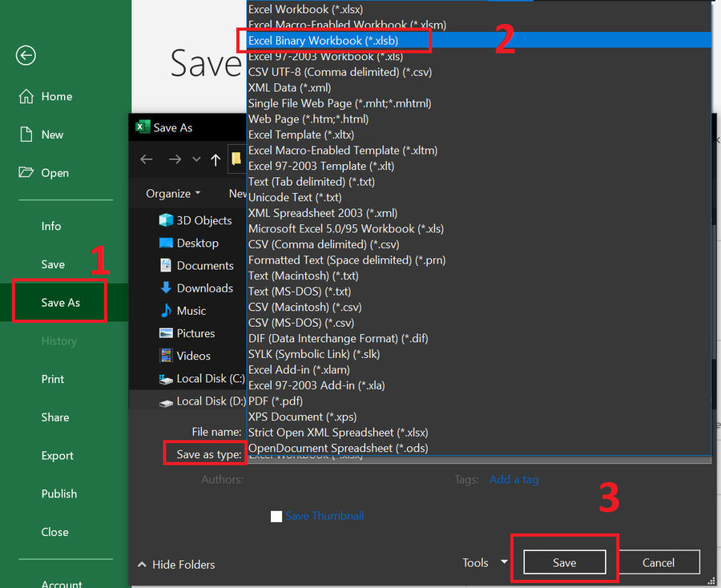Choose Formatted Text (Space delimited) (*.prn)
721x588 pixels.
tap(479, 260)
